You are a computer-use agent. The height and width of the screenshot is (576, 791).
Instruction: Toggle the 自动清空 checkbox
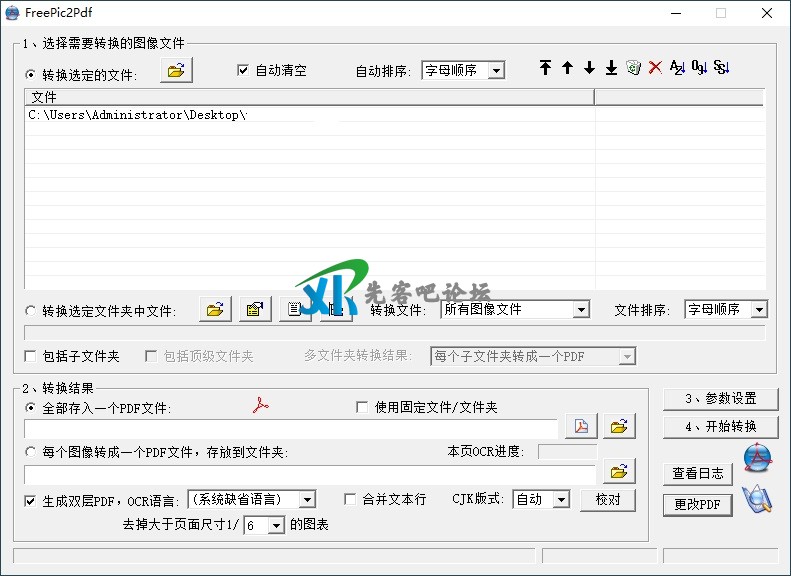(242, 70)
